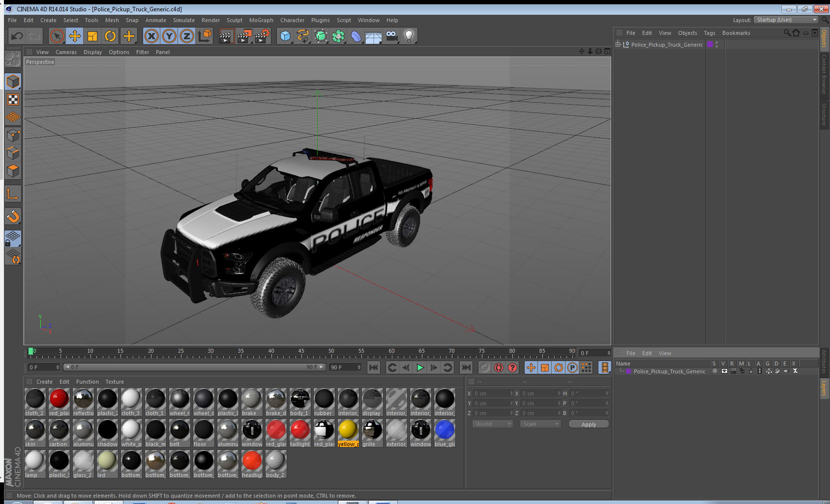The height and width of the screenshot is (504, 830).
Task: Click stepper on H rotation field
Action: (x=607, y=393)
